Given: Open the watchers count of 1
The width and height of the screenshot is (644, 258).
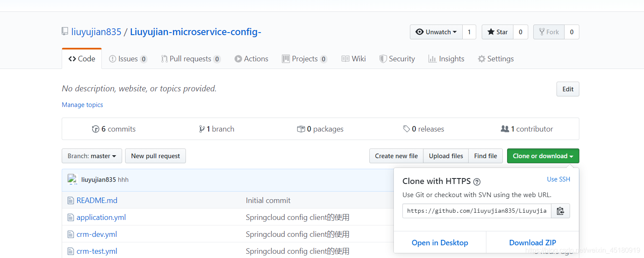Looking at the screenshot, I should pyautogui.click(x=469, y=32).
